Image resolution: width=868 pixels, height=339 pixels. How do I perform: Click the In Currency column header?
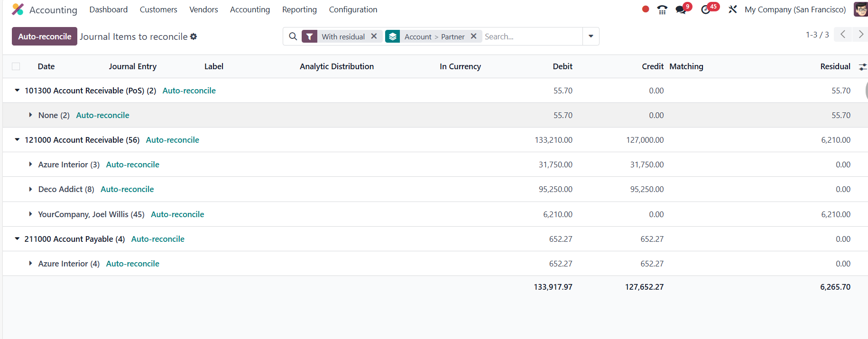(460, 66)
